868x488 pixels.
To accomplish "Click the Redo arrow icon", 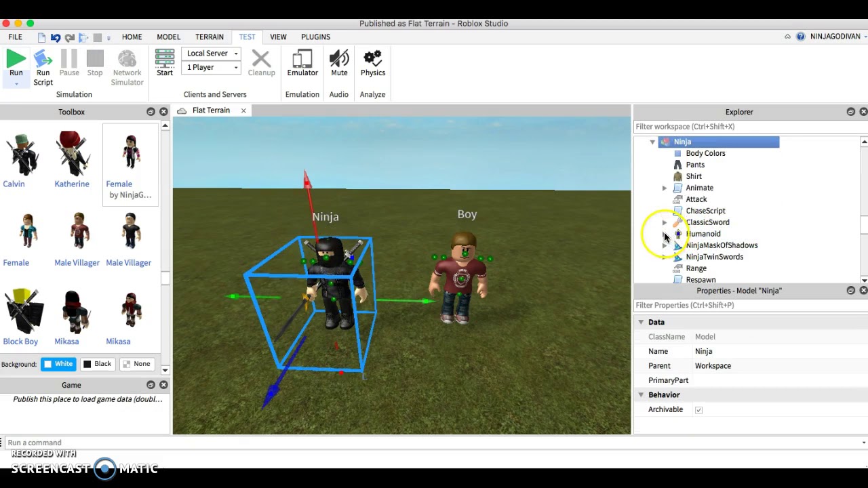I will tap(69, 37).
